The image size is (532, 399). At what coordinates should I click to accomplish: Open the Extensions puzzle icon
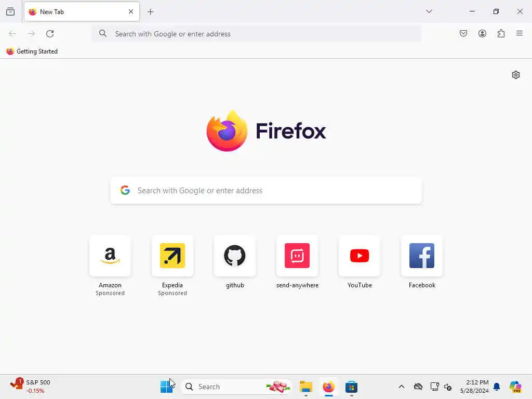coord(501,33)
